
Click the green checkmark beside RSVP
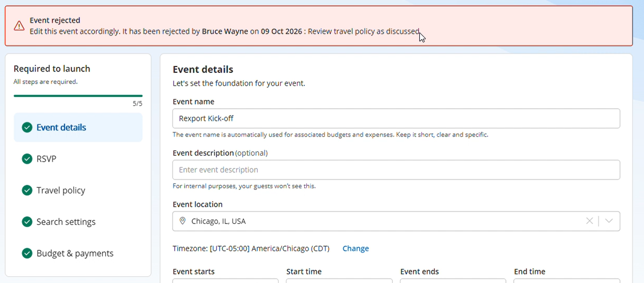pos(27,159)
